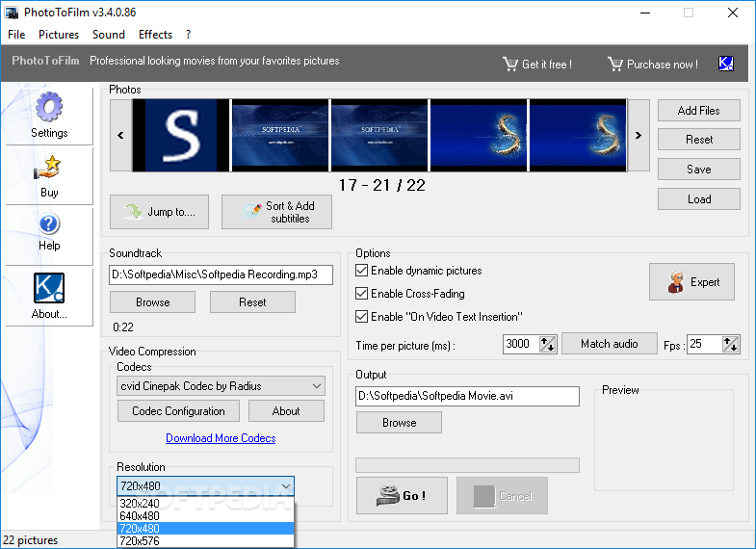Click the Output path field
This screenshot has height=549, width=756.
pyautogui.click(x=468, y=396)
